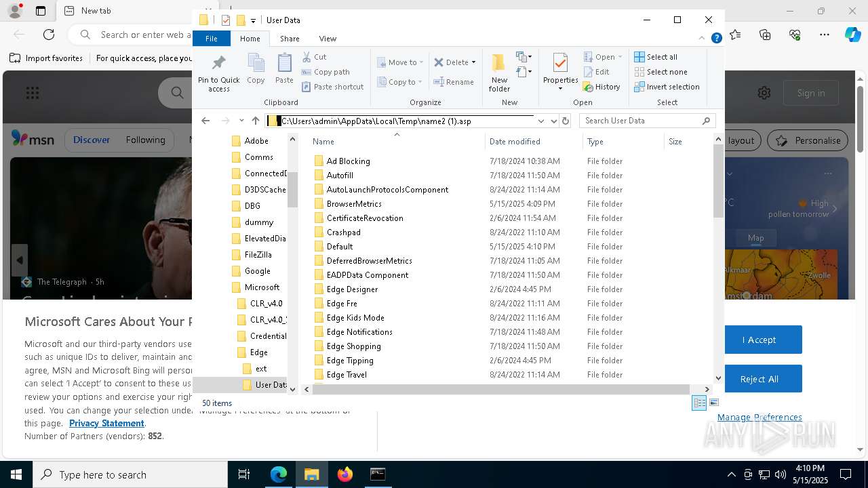Click the Reject All button

(x=759, y=379)
